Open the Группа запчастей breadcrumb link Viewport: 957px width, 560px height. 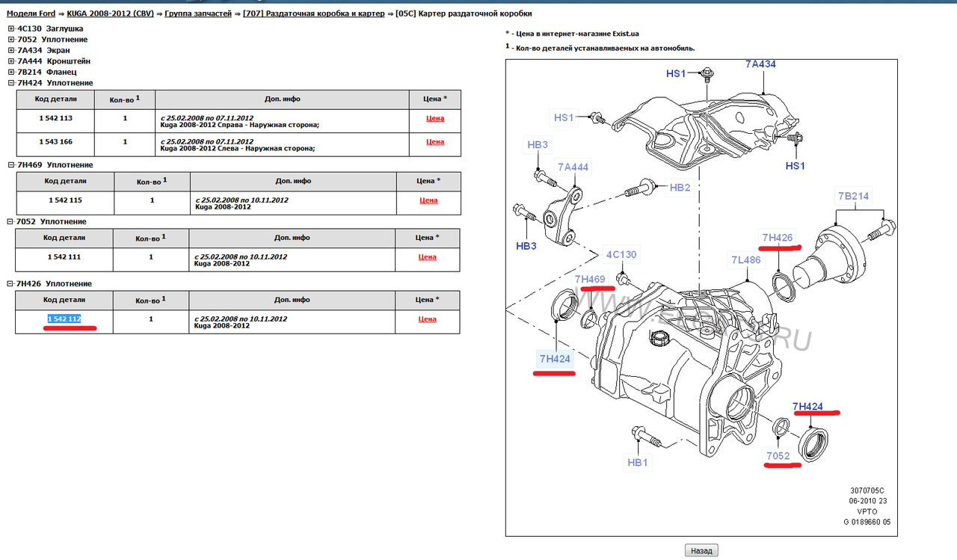click(x=198, y=13)
